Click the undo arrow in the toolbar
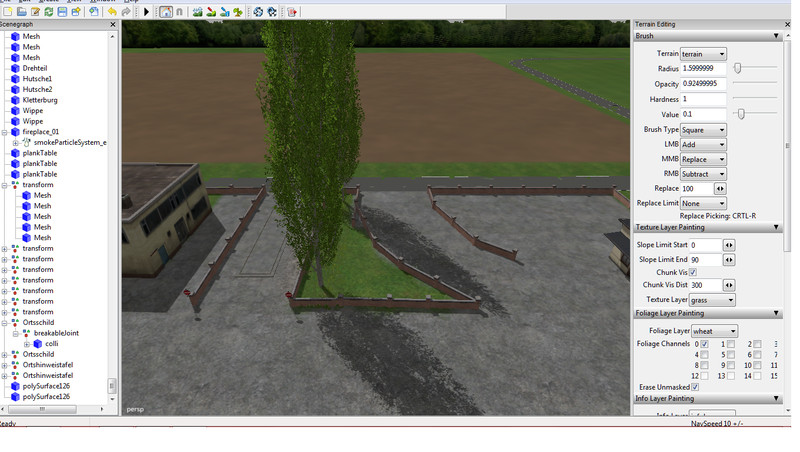800x452 pixels. point(112,11)
